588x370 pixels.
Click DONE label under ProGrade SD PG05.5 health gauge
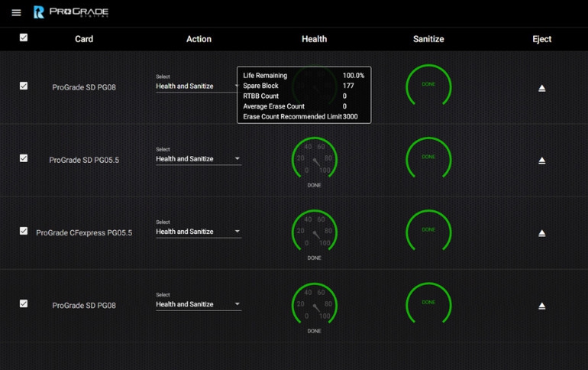point(315,185)
